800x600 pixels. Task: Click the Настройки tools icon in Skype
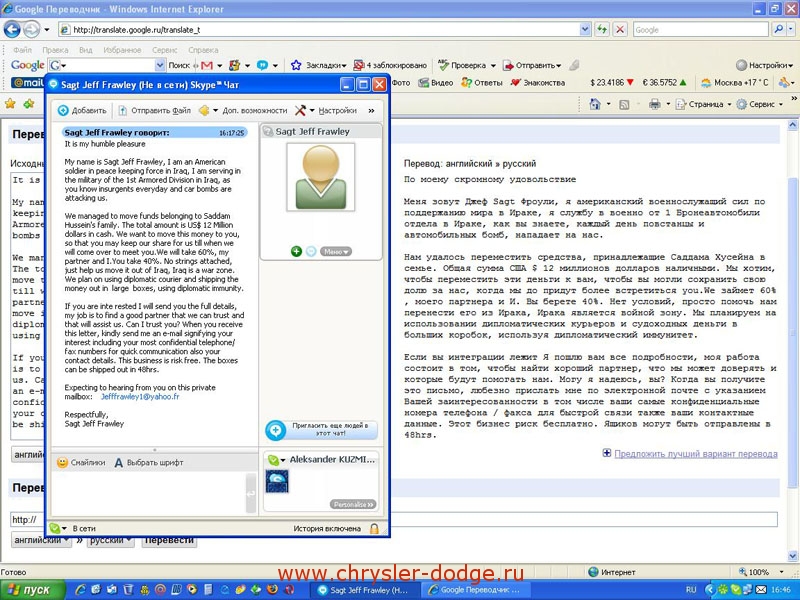pos(301,110)
